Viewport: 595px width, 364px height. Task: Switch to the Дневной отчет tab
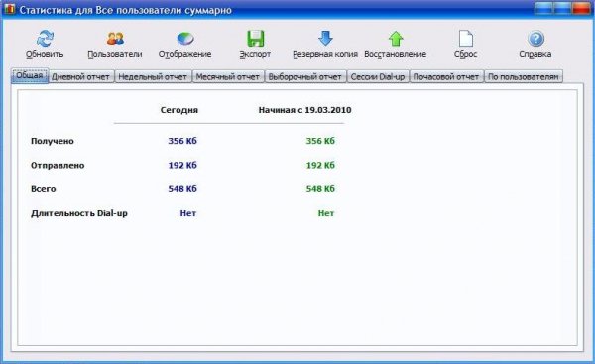(81, 76)
